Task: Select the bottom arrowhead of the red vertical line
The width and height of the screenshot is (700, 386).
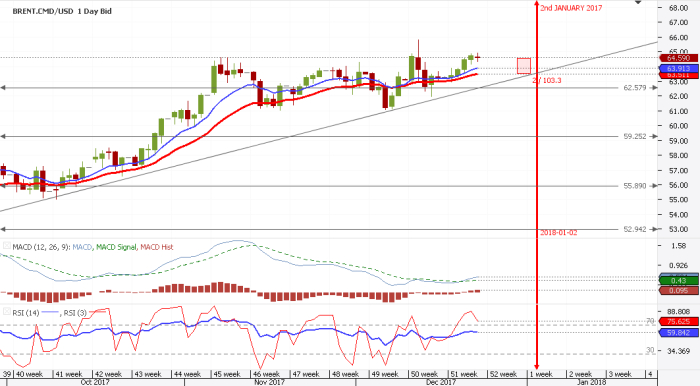Action: click(537, 366)
